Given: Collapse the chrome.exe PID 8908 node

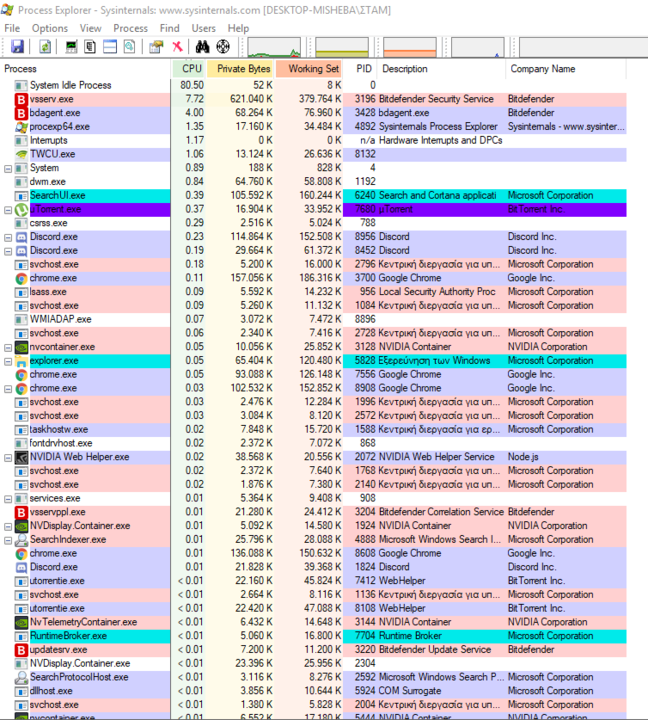Looking at the screenshot, I should click(8, 389).
